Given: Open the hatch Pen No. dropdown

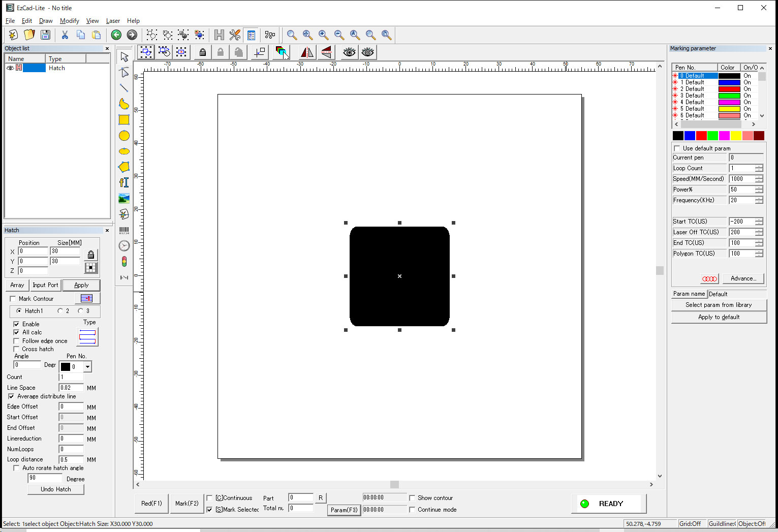Looking at the screenshot, I should (87, 367).
